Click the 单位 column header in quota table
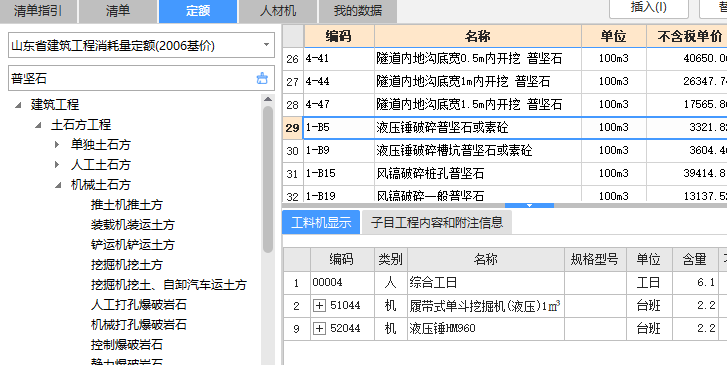The height and width of the screenshot is (365, 727). tap(613, 36)
